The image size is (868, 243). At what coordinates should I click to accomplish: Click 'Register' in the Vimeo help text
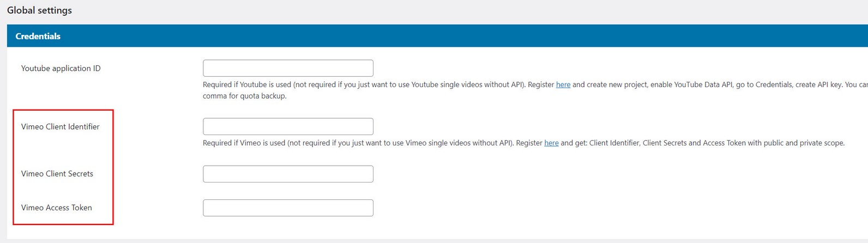(529, 143)
